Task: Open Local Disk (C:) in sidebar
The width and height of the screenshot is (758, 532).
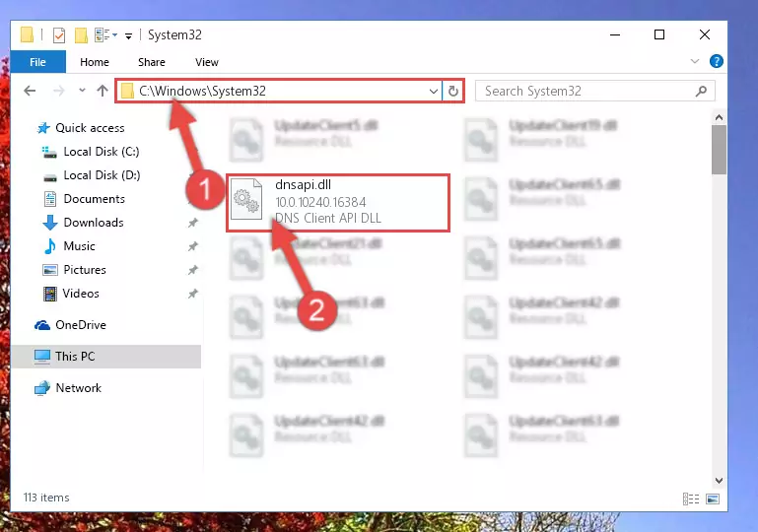Action: tap(102, 152)
